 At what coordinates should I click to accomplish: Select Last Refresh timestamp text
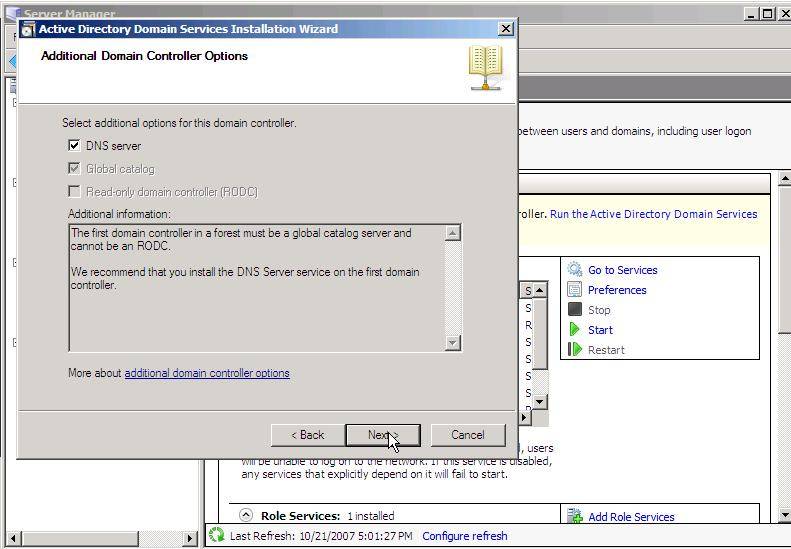click(321, 536)
